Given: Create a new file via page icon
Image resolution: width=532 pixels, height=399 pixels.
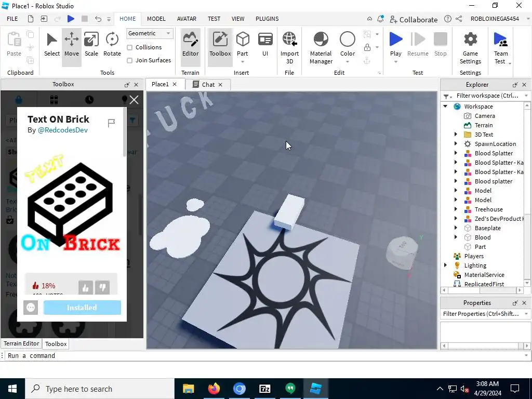Looking at the screenshot, I should click(x=31, y=19).
